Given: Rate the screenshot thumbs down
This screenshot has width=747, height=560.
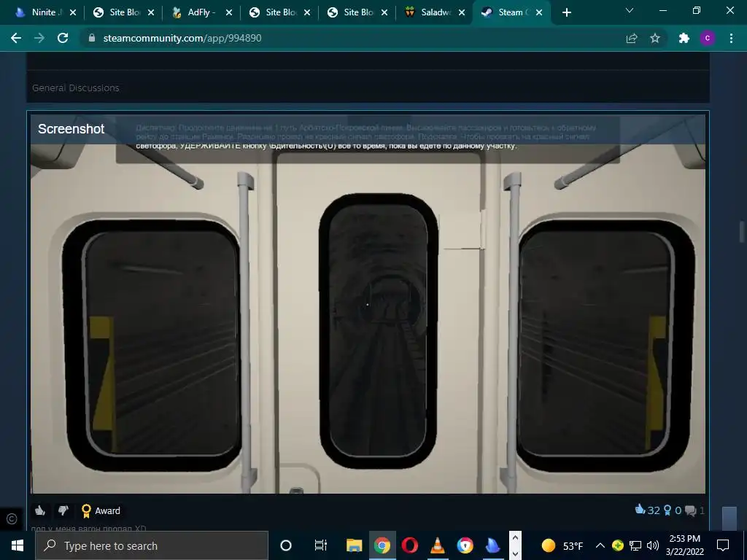Looking at the screenshot, I should pyautogui.click(x=63, y=510).
